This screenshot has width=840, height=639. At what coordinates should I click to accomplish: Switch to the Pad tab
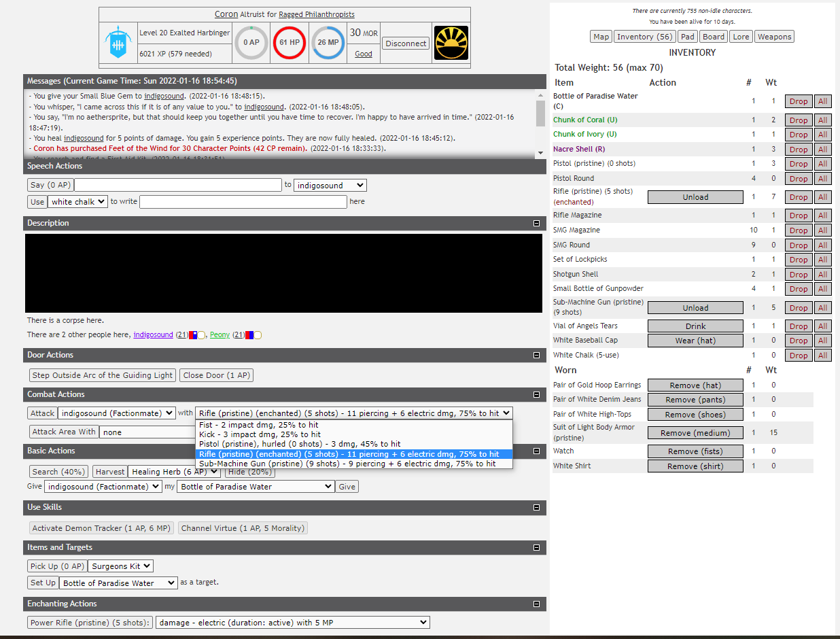click(688, 37)
